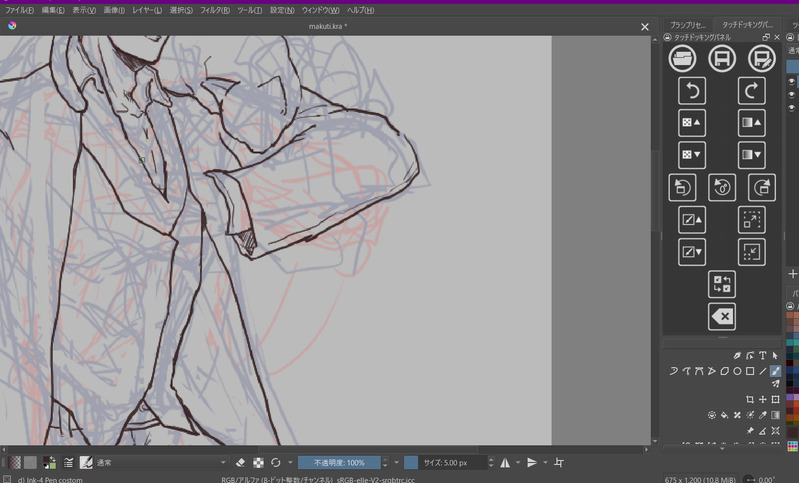The image size is (799, 483).
Task: Toggle horizontal mirror tool
Action: pos(505,463)
